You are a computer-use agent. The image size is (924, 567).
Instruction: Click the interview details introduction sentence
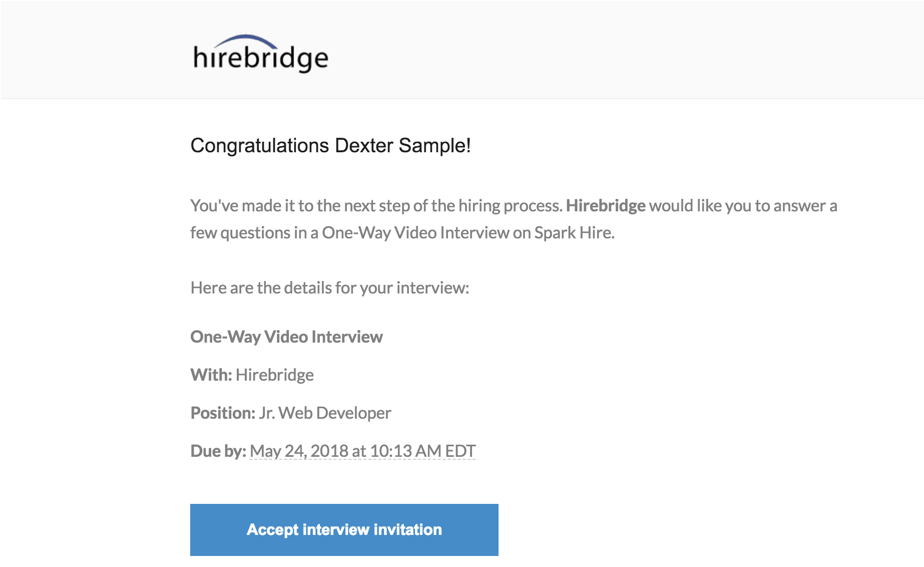point(329,288)
